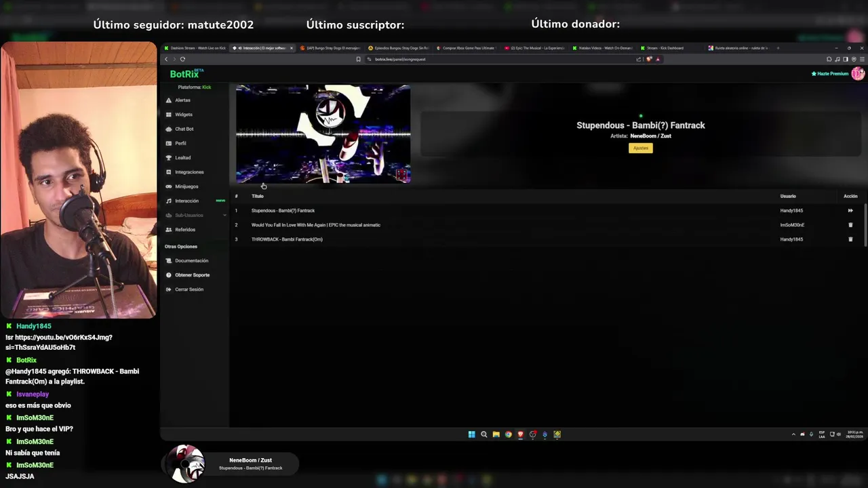
Task: Switch to the Epic The Musical tab
Action: click(534, 48)
